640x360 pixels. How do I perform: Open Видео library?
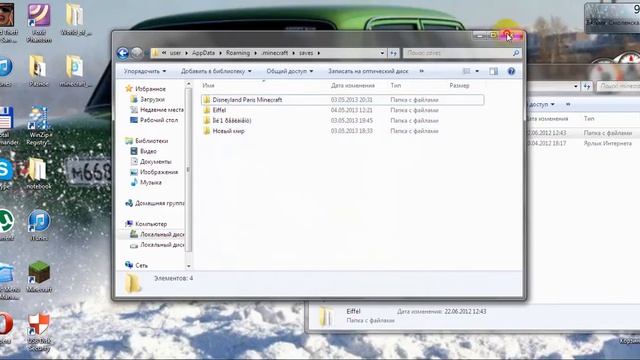point(148,151)
